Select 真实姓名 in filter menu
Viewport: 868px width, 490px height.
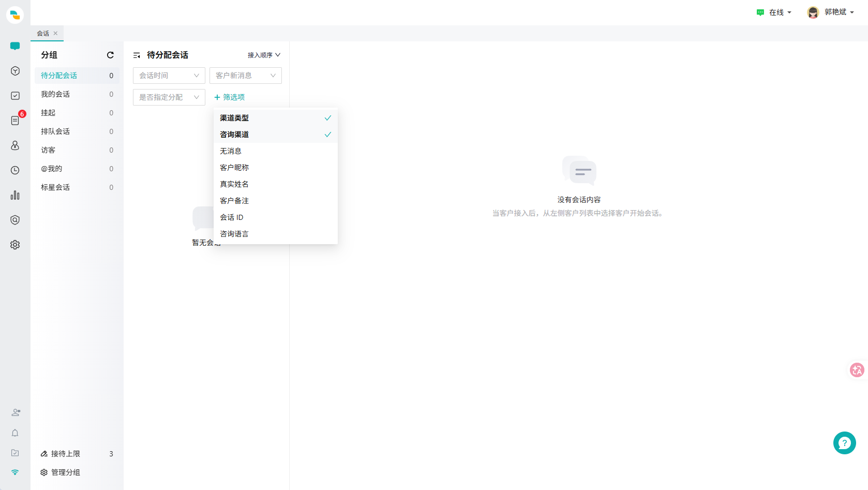click(276, 184)
